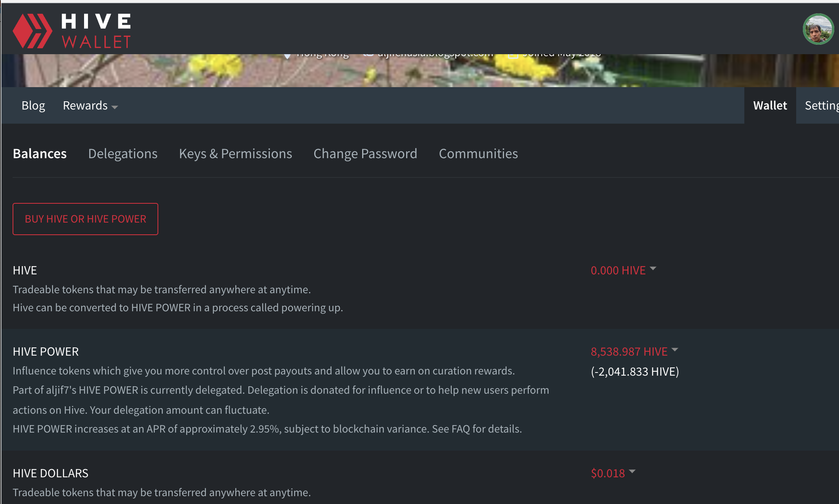This screenshot has width=839, height=504.
Task: Select the Wallet tab
Action: click(x=770, y=105)
